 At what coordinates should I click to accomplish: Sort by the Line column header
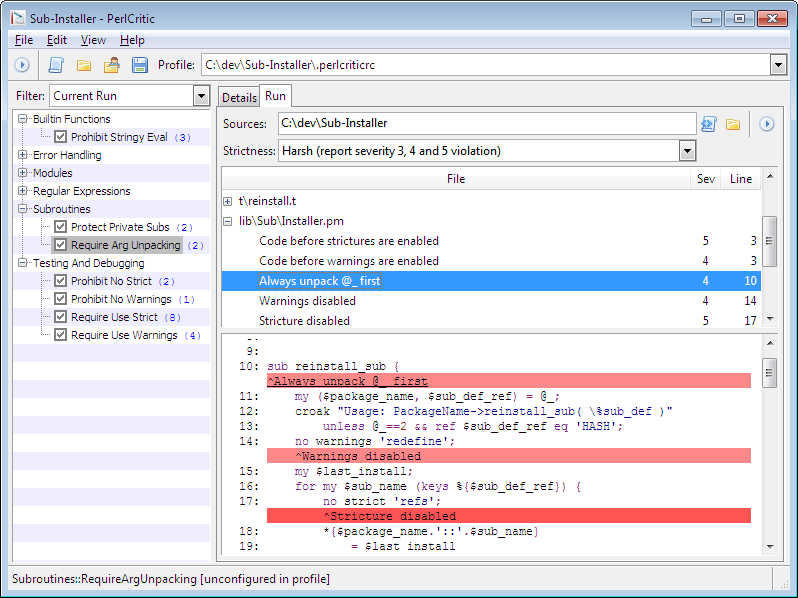740,179
